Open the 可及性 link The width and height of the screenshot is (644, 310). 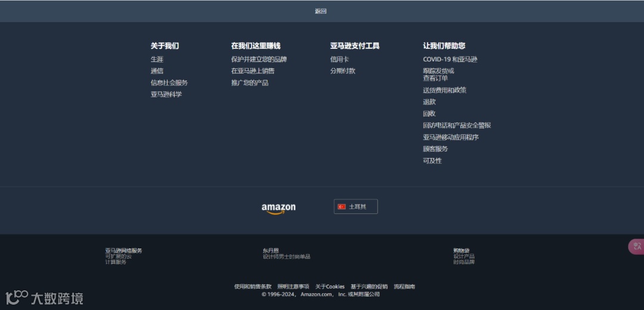[432, 161]
